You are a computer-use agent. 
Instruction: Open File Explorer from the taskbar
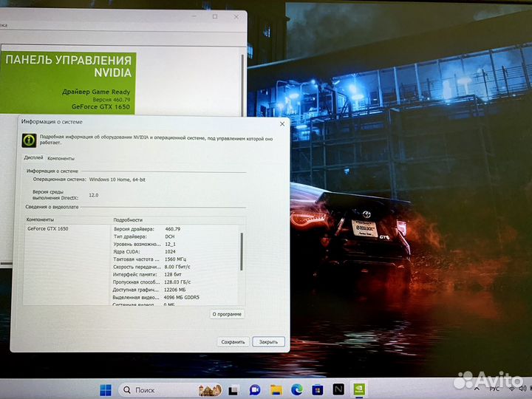276,390
